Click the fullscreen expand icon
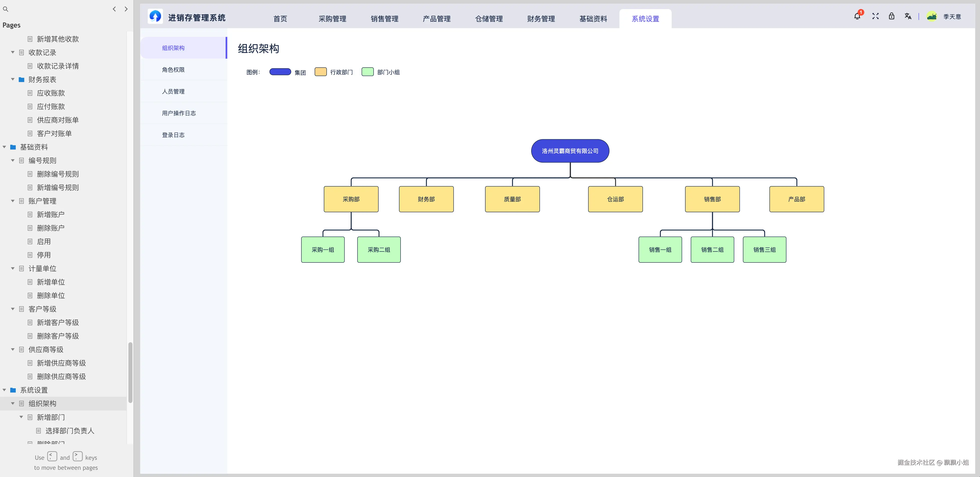Viewport: 980px width, 477px height. (875, 16)
